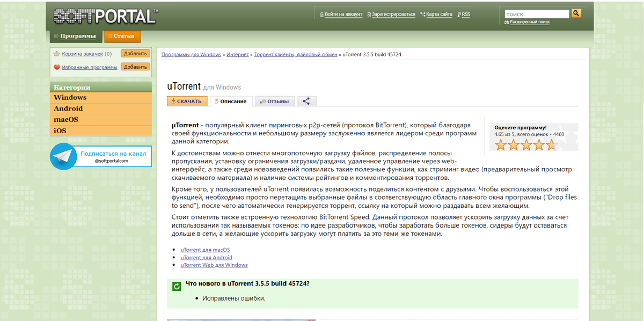Click into the поиск search field
The height and width of the screenshot is (321, 644).
coord(537,14)
